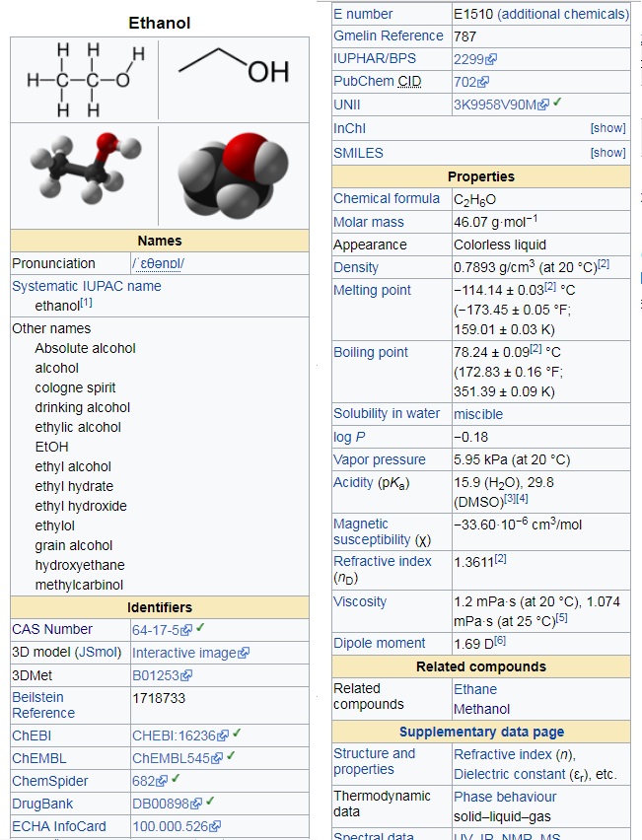Click the external-link icon beside 682
642x840 pixels.
click(162, 782)
